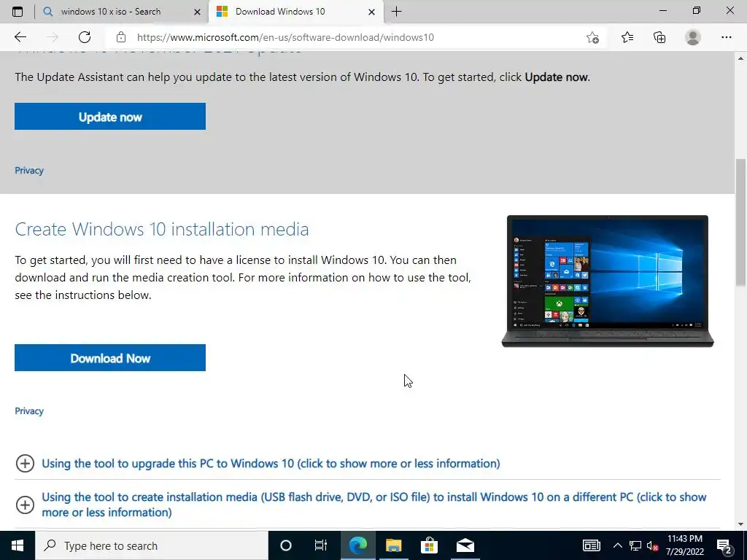Click the Download Now button
The height and width of the screenshot is (560, 747).
[110, 358]
